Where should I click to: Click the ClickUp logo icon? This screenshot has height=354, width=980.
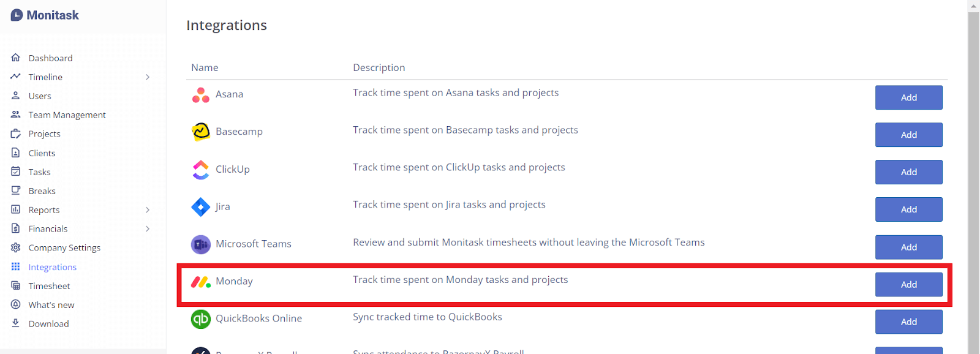200,170
